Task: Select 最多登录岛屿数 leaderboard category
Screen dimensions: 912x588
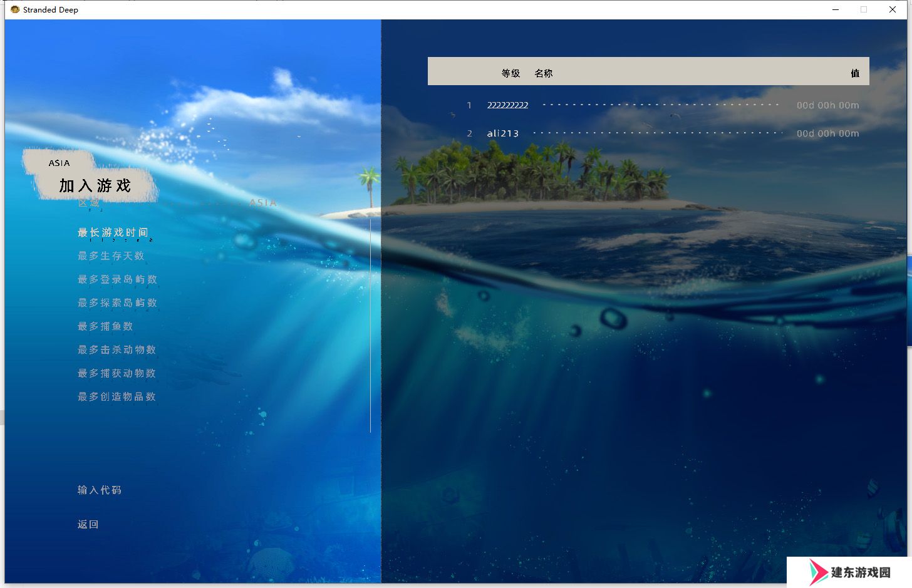Action: (x=117, y=279)
